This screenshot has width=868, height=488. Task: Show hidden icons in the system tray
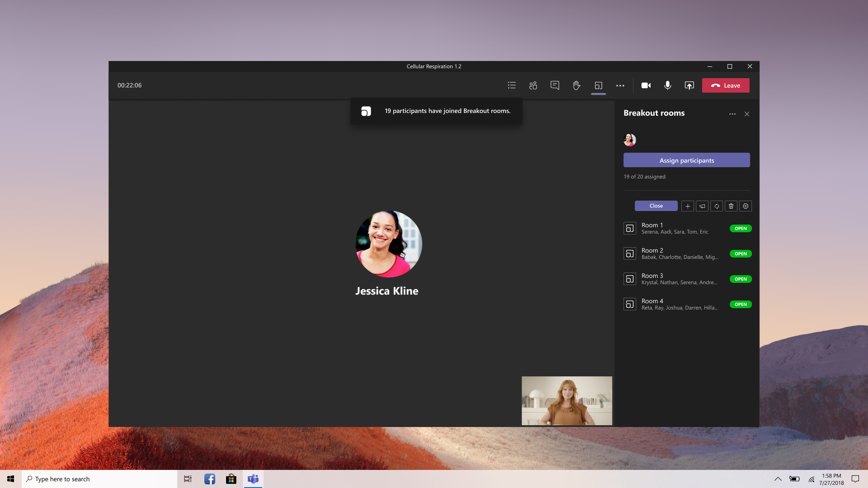(x=778, y=479)
